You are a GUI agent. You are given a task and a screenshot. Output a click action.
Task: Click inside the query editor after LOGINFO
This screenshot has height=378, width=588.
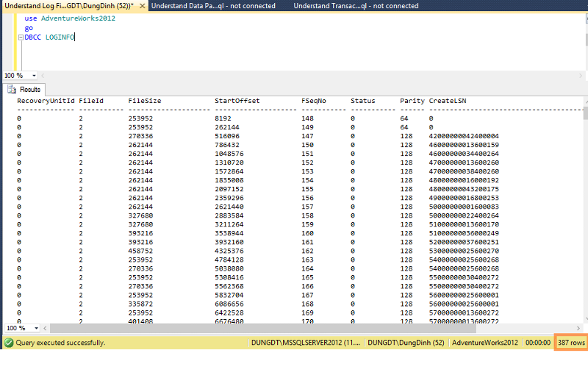[76, 38]
